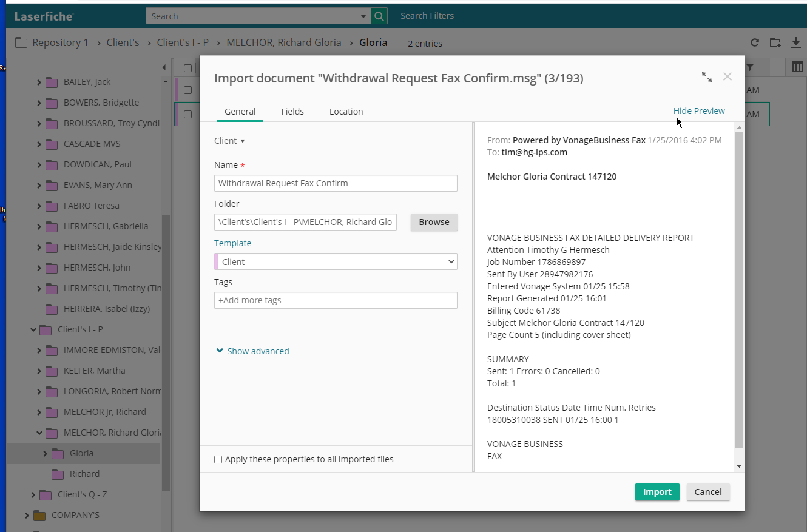Expand the Show advanced section
Image resolution: width=807 pixels, height=532 pixels.
[252, 351]
